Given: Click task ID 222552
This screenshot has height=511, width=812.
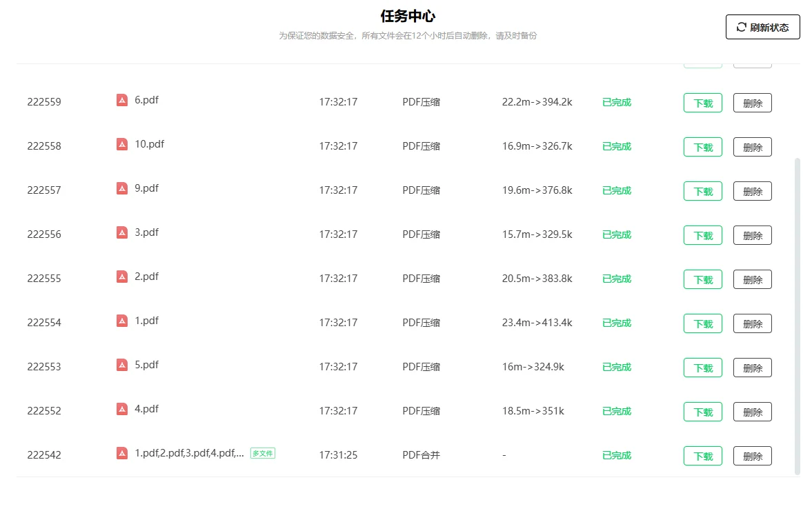Looking at the screenshot, I should [x=44, y=410].
